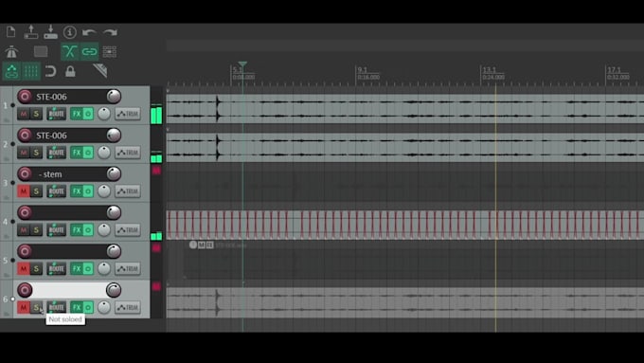Bypass FX on track 4
644x363 pixels.
coord(88,229)
